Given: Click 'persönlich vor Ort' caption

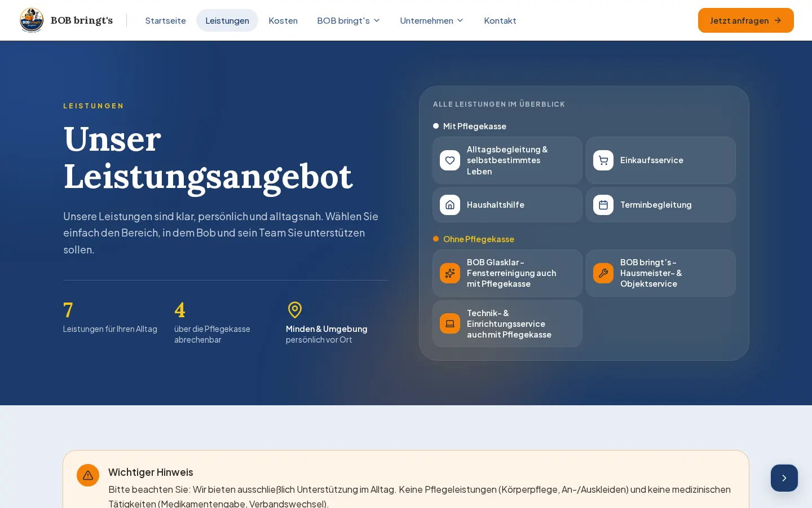Looking at the screenshot, I should click(x=319, y=339).
